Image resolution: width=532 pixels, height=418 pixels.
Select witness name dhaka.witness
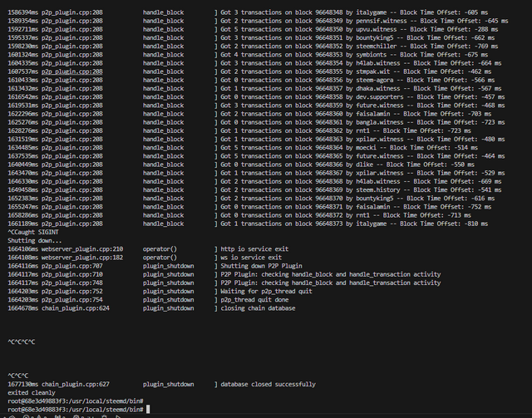pyautogui.click(x=377, y=89)
